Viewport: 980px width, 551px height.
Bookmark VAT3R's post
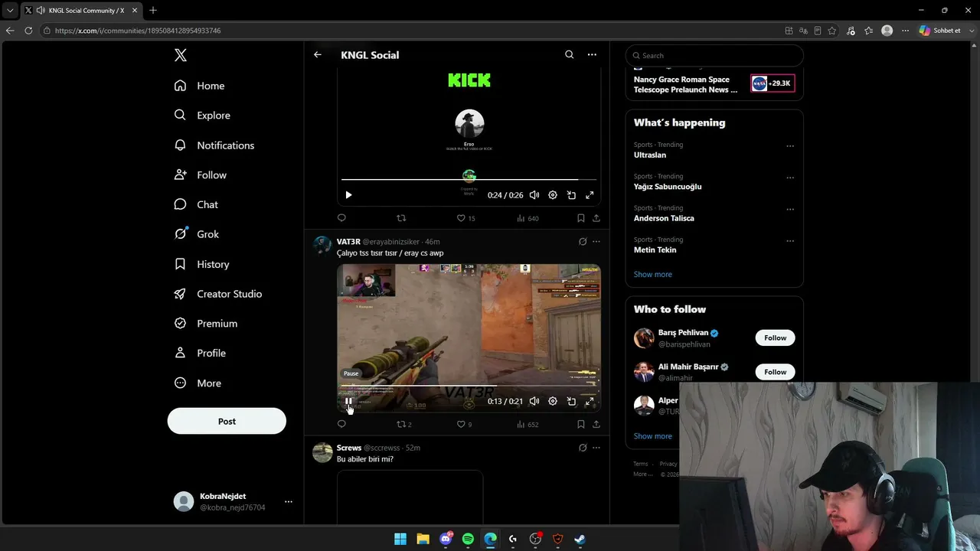(x=581, y=424)
